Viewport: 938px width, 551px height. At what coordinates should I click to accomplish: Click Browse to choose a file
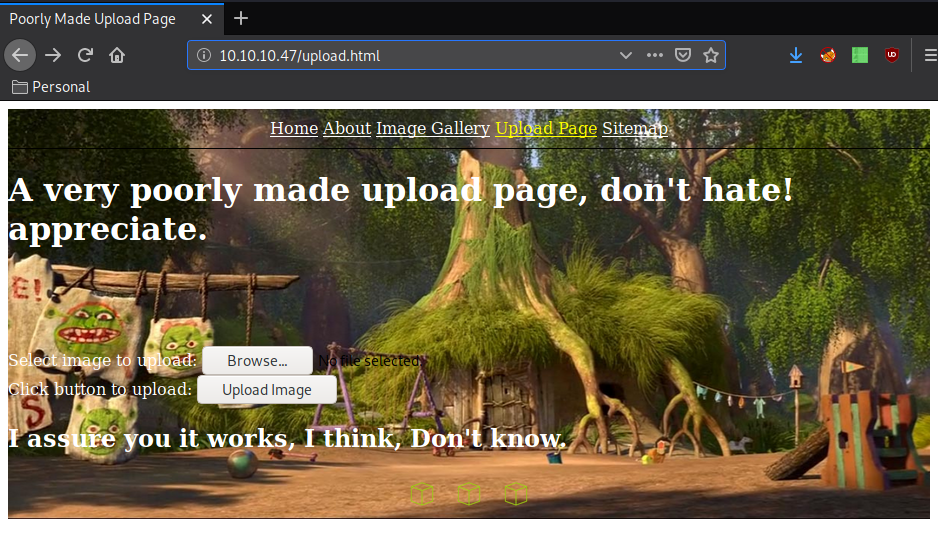(257, 361)
